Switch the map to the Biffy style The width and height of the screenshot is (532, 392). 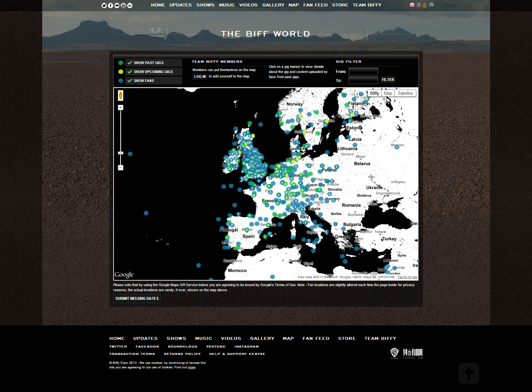pos(374,93)
